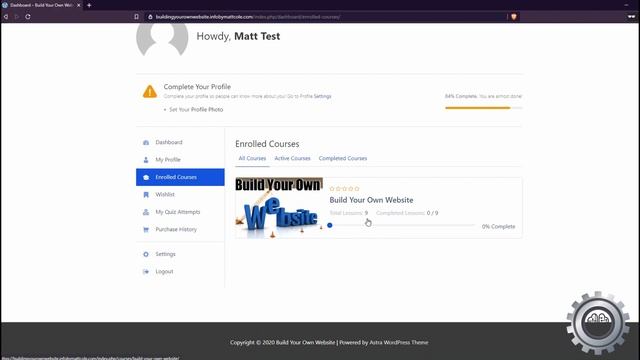Open Settings from the sidebar
The image size is (640, 360).
[x=165, y=254]
